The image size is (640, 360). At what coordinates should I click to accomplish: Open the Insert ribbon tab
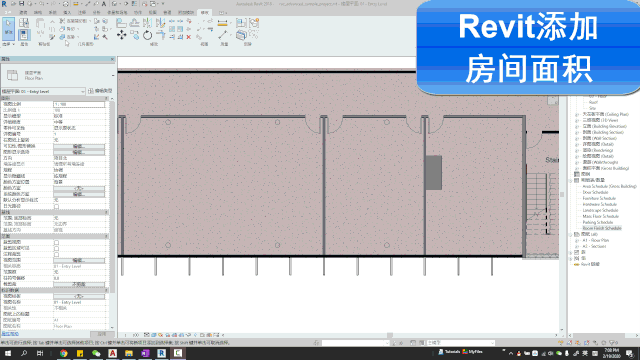(67, 13)
